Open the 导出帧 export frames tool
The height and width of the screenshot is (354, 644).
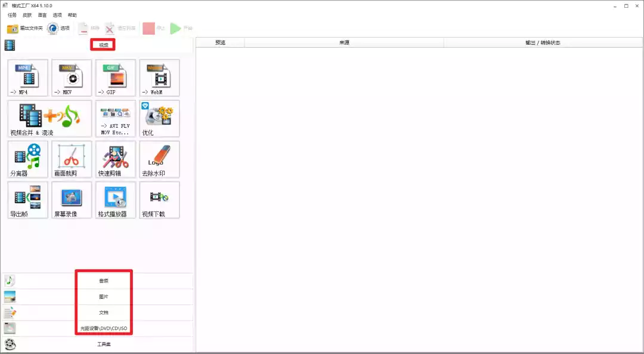click(x=27, y=200)
